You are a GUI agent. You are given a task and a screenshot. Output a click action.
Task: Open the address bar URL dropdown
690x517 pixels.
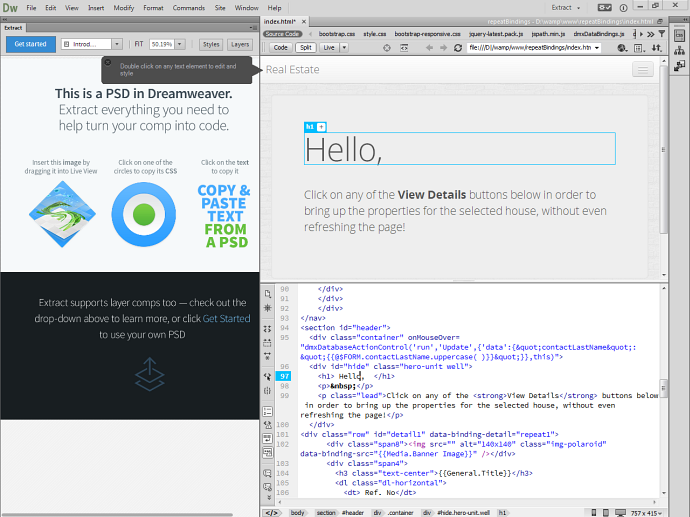[x=597, y=48]
